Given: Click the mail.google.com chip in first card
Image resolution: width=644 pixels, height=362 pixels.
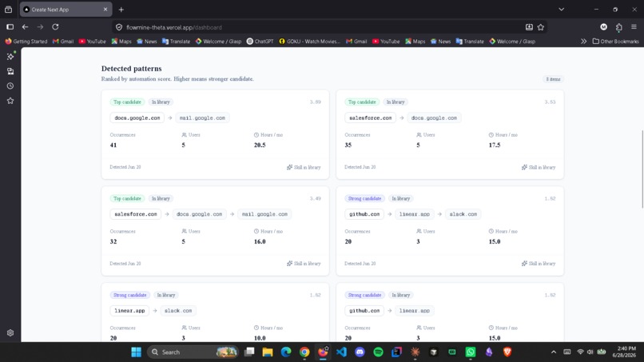Looking at the screenshot, I should pos(202,118).
